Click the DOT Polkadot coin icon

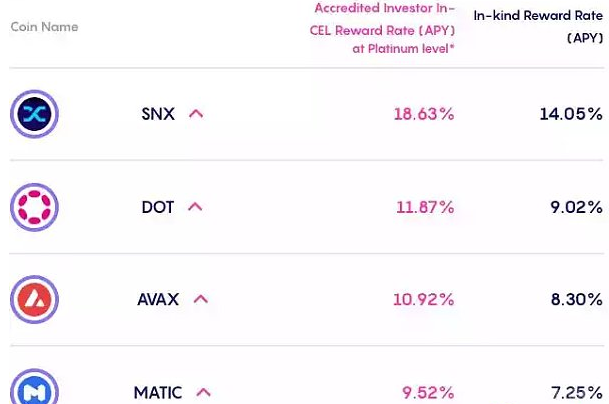[x=34, y=207]
